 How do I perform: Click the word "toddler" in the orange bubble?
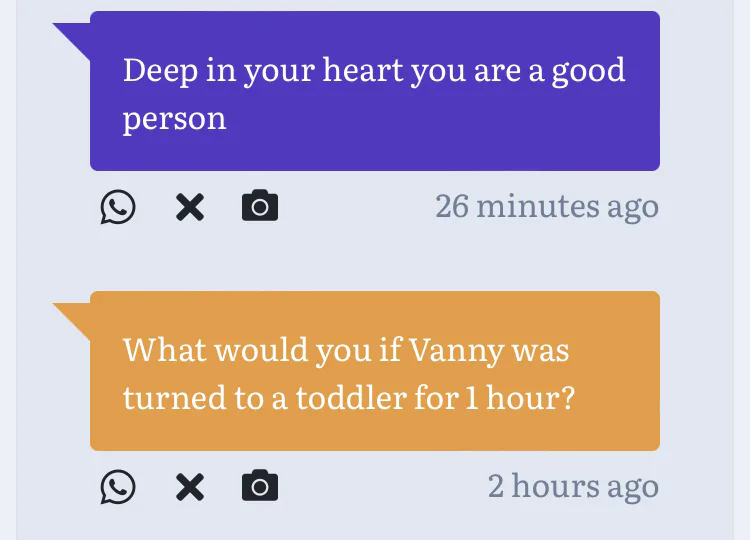coord(351,398)
